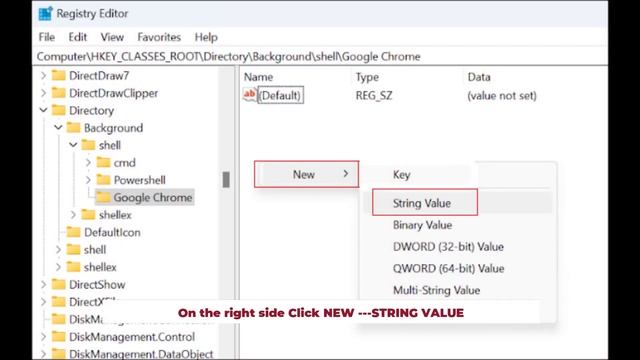Select the DirectDrawClipper tree item
The image size is (640, 360).
click(113, 93)
